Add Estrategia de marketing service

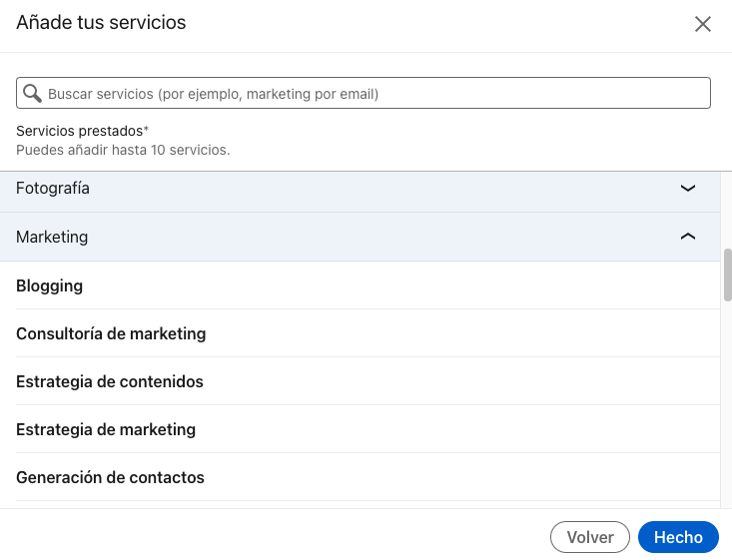[106, 429]
